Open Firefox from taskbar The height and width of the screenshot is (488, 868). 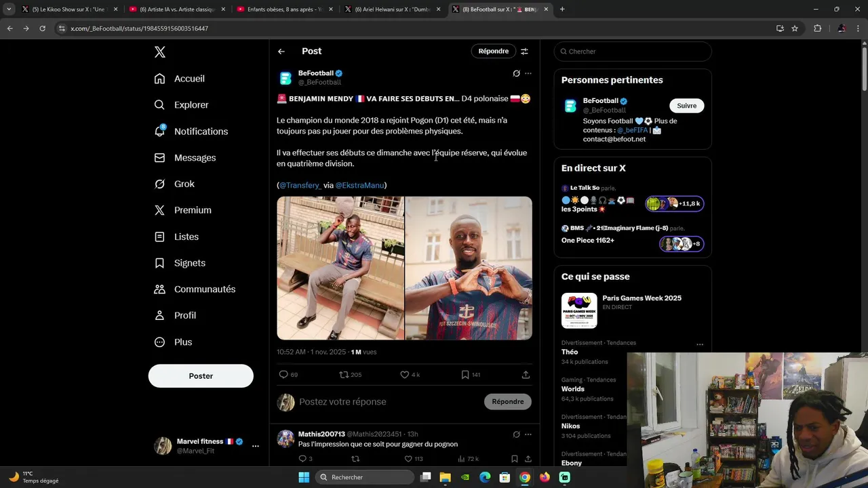(545, 477)
